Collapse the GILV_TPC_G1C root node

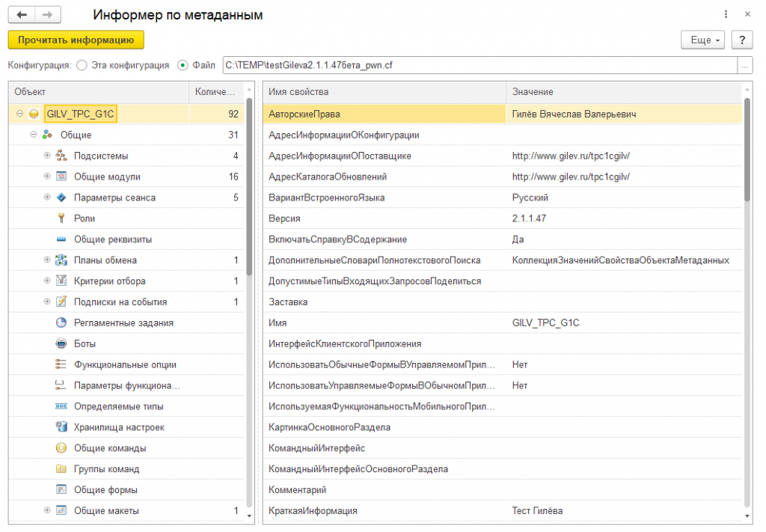pyautogui.click(x=19, y=114)
